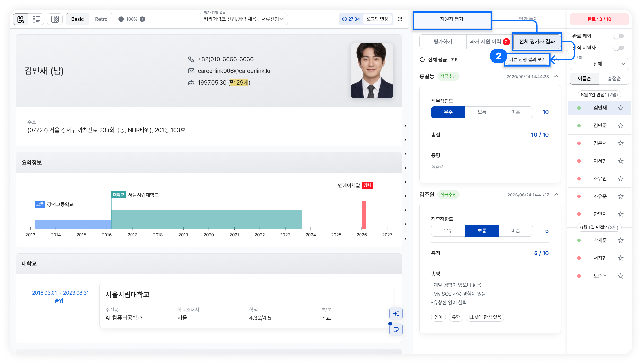The image size is (642, 364).
Task: Enable the 관심 지원자 switch
Action: (619, 48)
